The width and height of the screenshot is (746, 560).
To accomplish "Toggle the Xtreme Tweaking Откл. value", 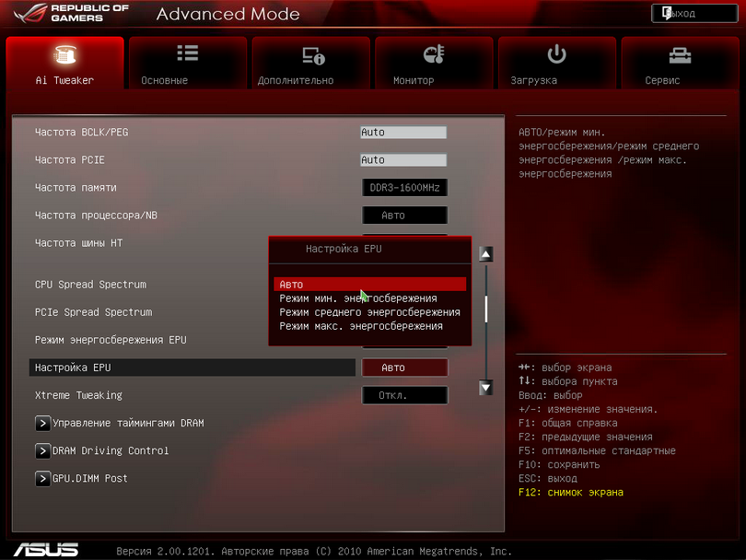I will (x=404, y=395).
